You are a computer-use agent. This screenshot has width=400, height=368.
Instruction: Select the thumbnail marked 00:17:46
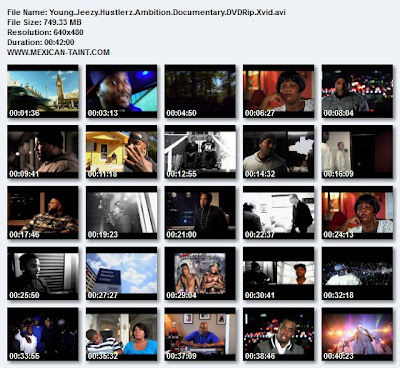43,213
